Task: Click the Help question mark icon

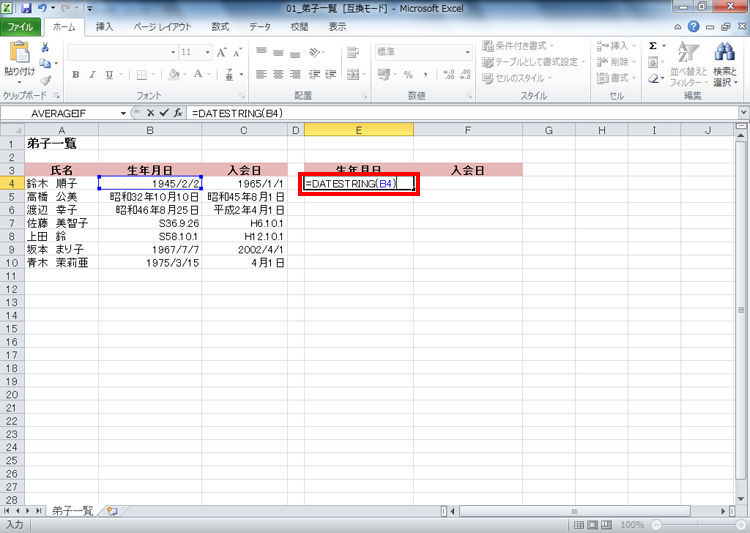Action: coord(694,27)
